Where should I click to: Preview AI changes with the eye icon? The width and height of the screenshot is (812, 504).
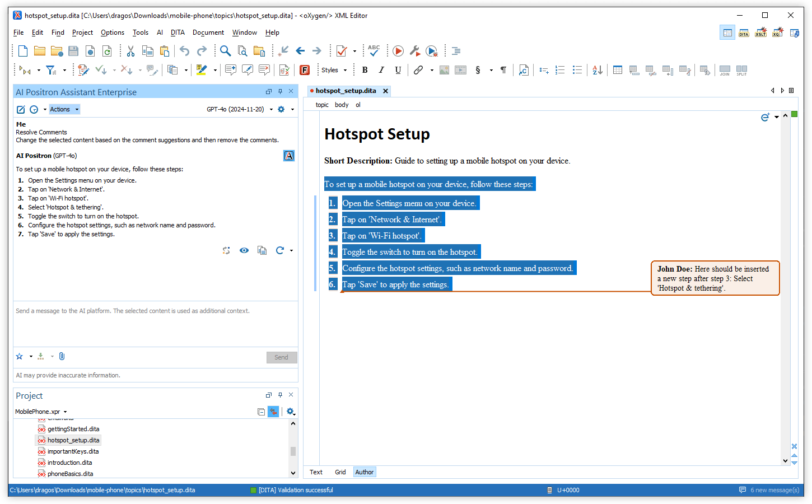point(244,250)
